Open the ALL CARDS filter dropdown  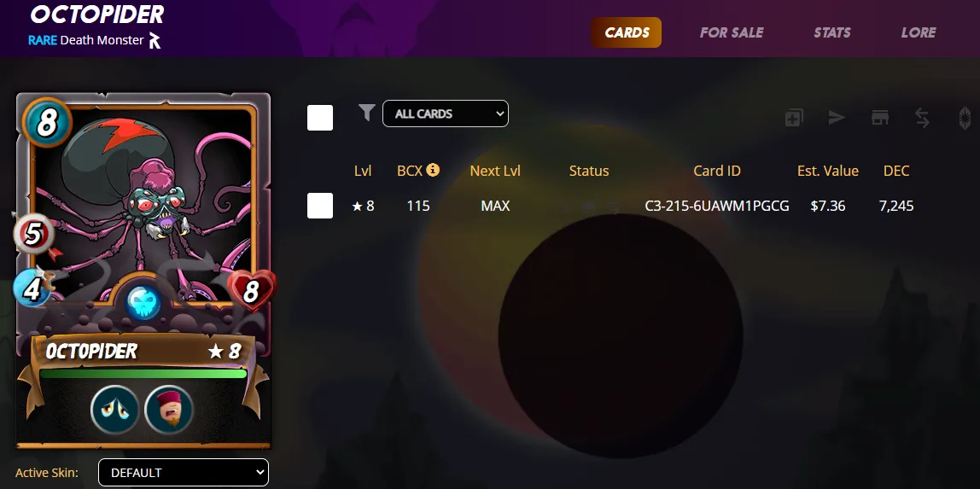pos(446,114)
